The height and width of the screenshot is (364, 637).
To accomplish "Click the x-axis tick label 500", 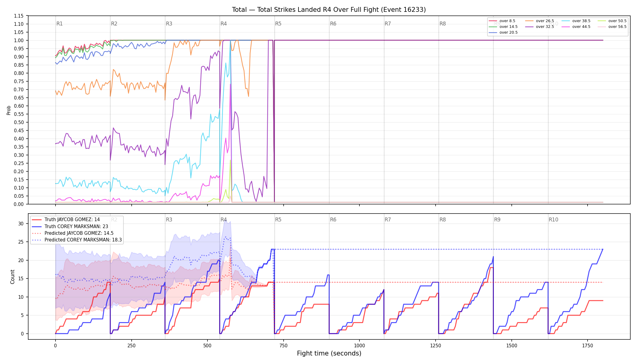I will tap(207, 345).
